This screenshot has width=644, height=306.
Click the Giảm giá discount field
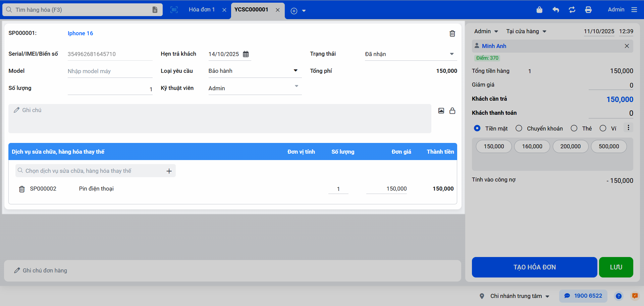[x=611, y=85]
